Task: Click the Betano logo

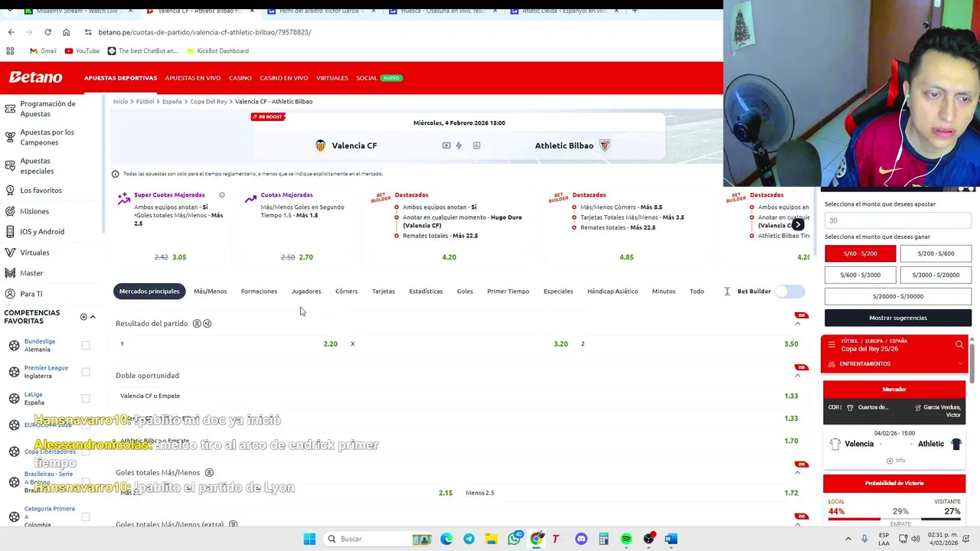Action: point(35,77)
